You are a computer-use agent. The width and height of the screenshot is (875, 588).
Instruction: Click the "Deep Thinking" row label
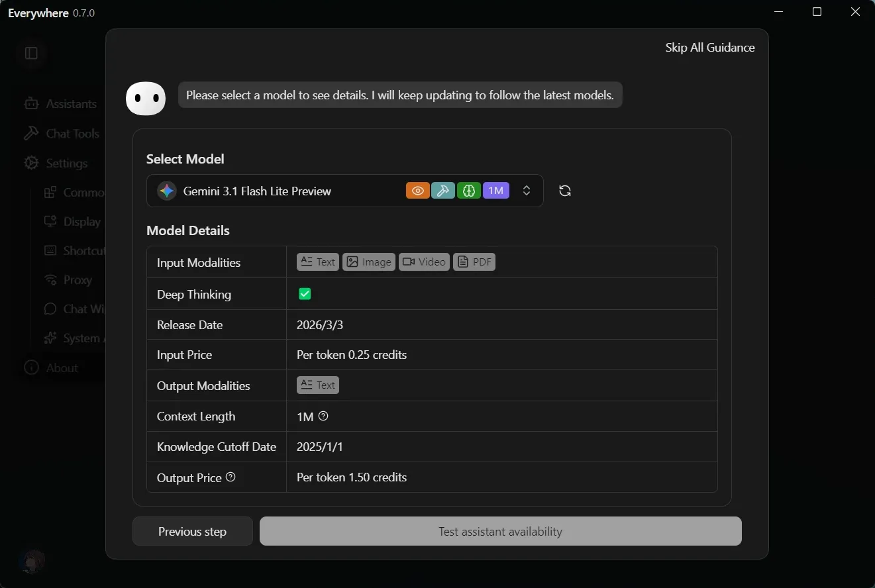pos(194,295)
